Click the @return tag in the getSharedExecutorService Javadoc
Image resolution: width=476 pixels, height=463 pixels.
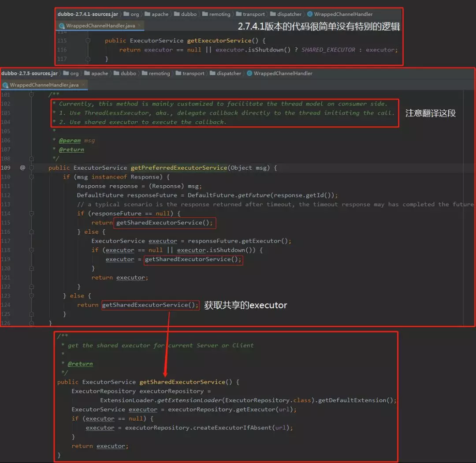coord(80,364)
